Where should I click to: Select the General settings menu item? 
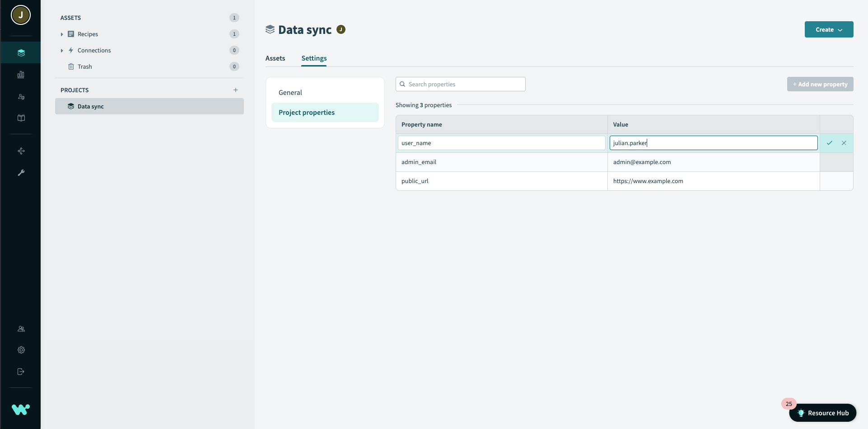click(x=290, y=93)
